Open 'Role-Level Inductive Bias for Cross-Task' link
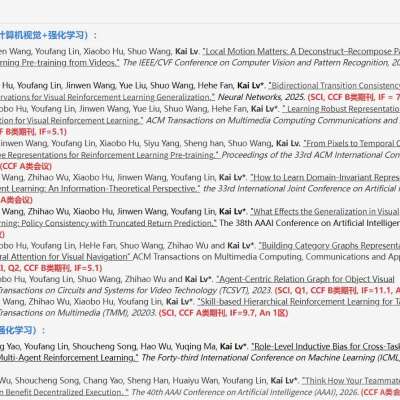 (x=325, y=347)
